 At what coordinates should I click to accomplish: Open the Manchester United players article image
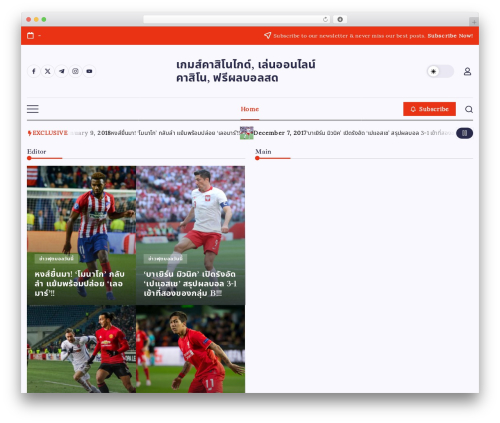click(81, 349)
